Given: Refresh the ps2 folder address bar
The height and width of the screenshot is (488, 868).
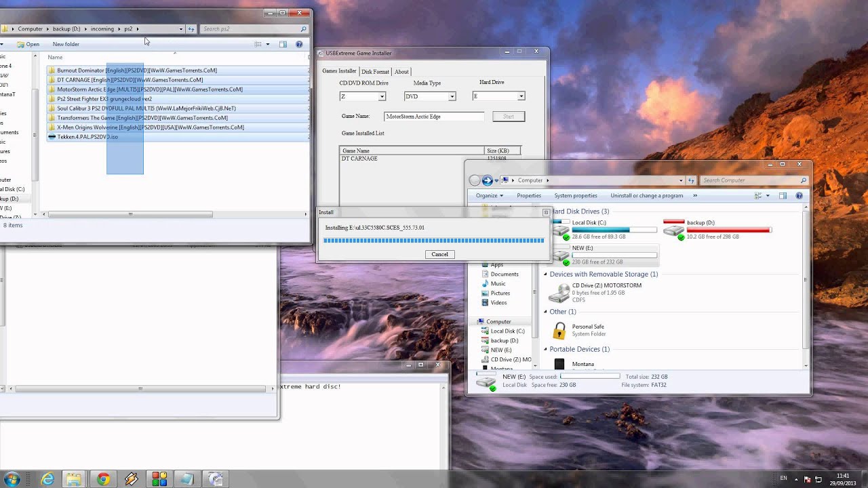Looking at the screenshot, I should (191, 29).
